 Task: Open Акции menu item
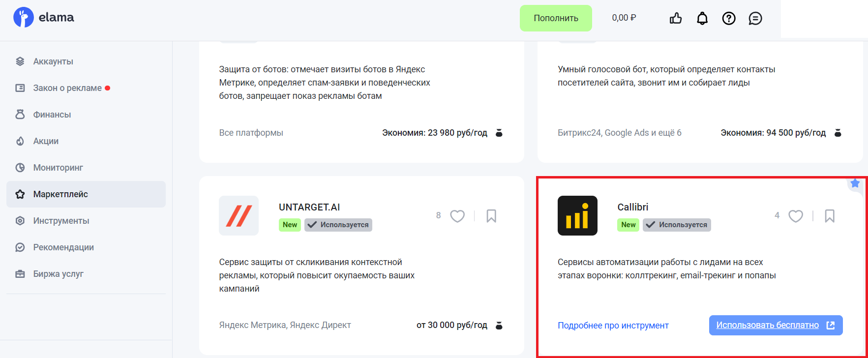tap(86, 141)
